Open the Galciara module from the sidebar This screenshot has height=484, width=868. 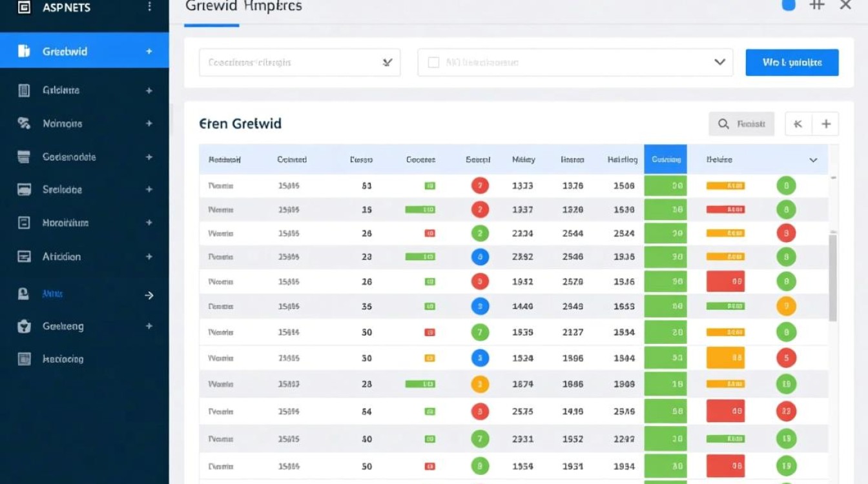[x=26, y=90]
